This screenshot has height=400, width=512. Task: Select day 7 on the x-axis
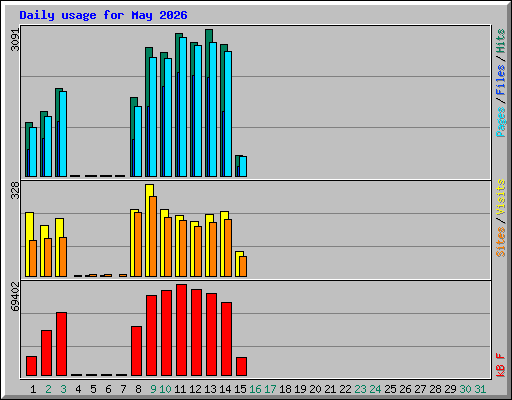click(x=123, y=389)
